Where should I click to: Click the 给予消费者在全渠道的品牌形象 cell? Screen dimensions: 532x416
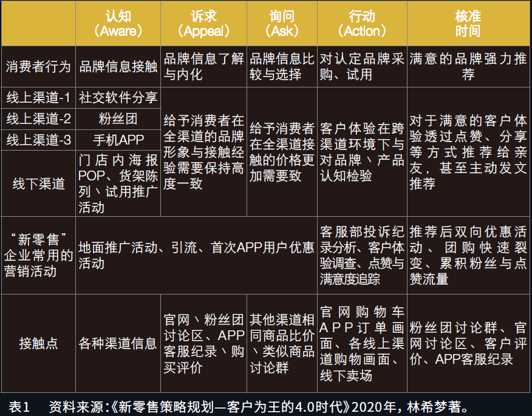tap(203, 152)
